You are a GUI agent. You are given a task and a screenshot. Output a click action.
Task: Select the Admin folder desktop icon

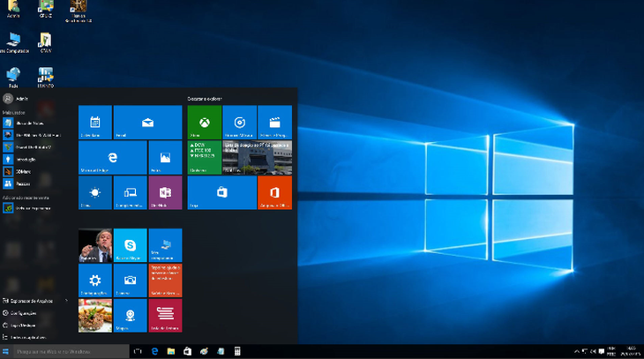click(13, 9)
